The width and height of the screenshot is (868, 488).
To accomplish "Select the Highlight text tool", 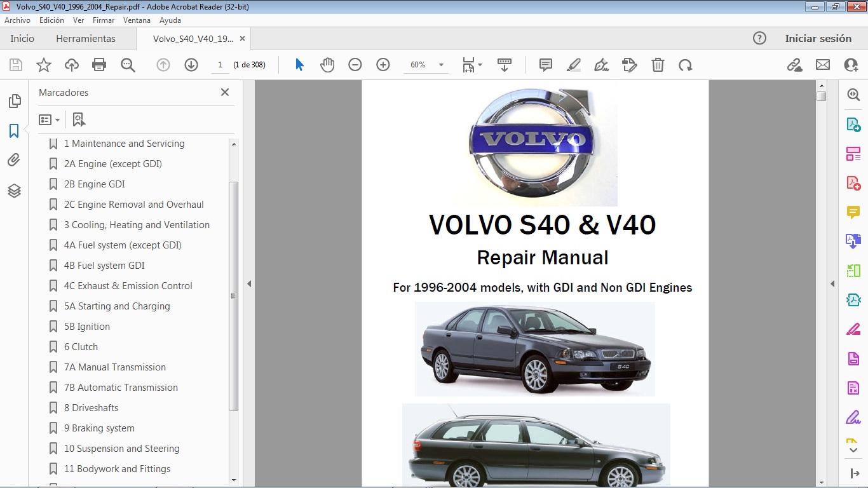I will click(573, 64).
